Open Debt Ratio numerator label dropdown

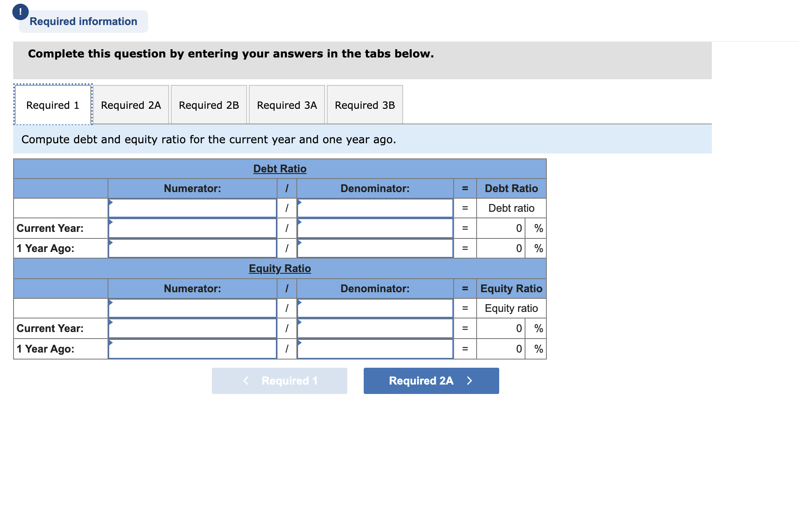[192, 208]
